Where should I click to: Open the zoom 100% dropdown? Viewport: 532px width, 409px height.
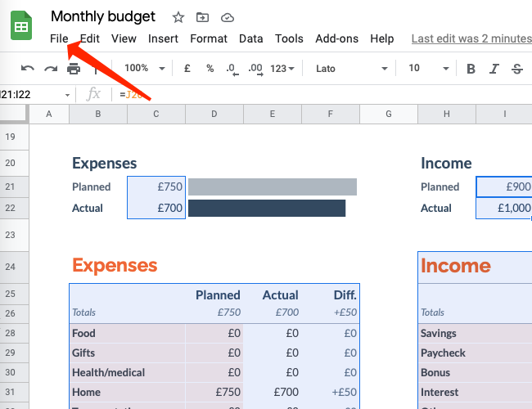(144, 69)
